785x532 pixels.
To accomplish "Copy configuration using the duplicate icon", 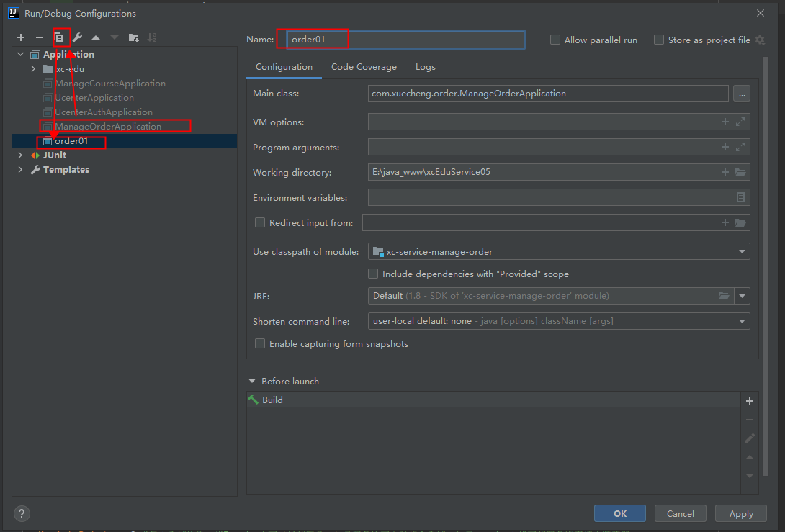I will 58,37.
